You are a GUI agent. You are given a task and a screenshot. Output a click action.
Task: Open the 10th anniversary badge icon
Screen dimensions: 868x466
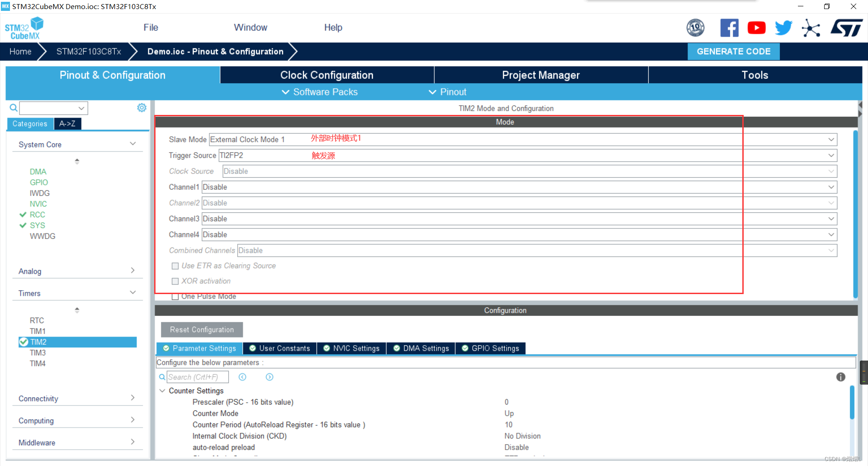tap(695, 28)
